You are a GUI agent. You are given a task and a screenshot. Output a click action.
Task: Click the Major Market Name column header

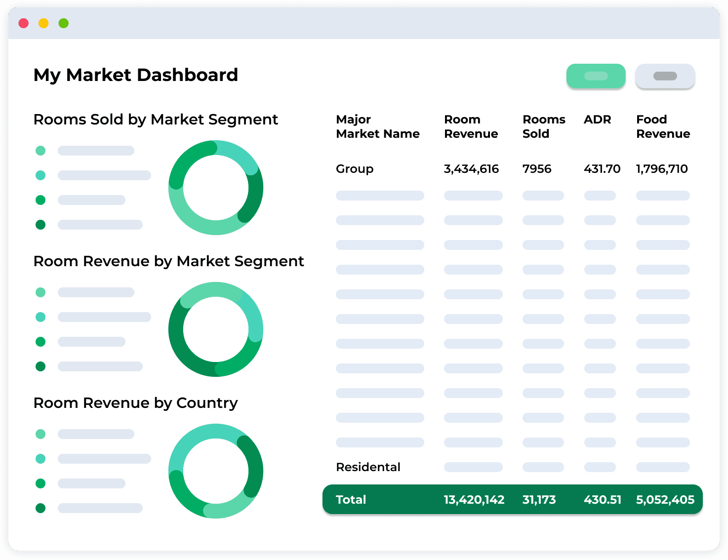click(x=377, y=126)
